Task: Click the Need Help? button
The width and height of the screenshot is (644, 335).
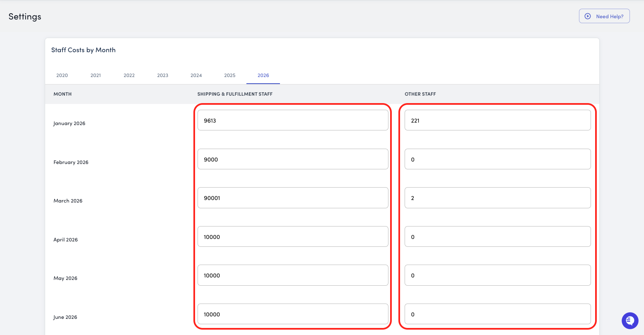Action: tap(604, 16)
